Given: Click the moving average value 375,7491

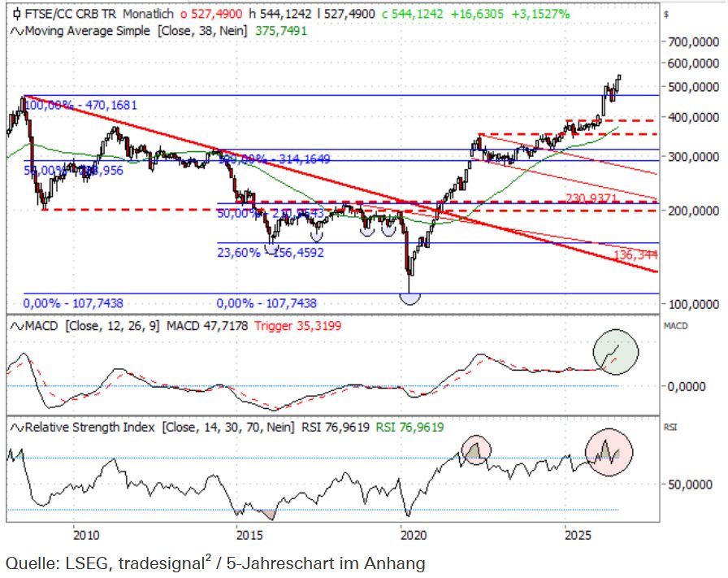Looking at the screenshot, I should (x=281, y=31).
